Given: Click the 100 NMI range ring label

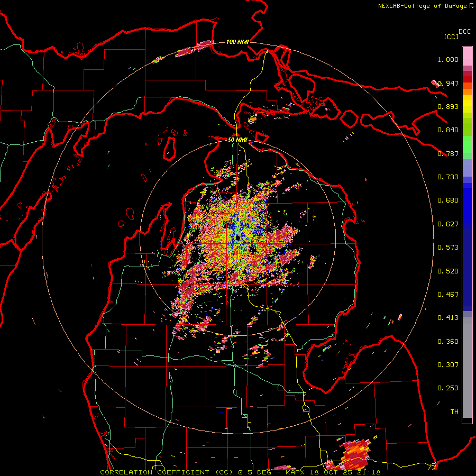Looking at the screenshot, I should pyautogui.click(x=237, y=42).
